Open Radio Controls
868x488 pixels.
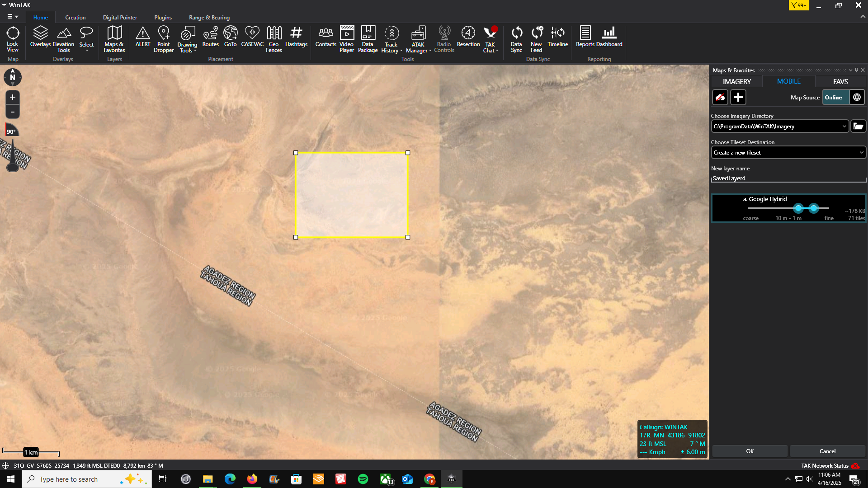(x=444, y=39)
